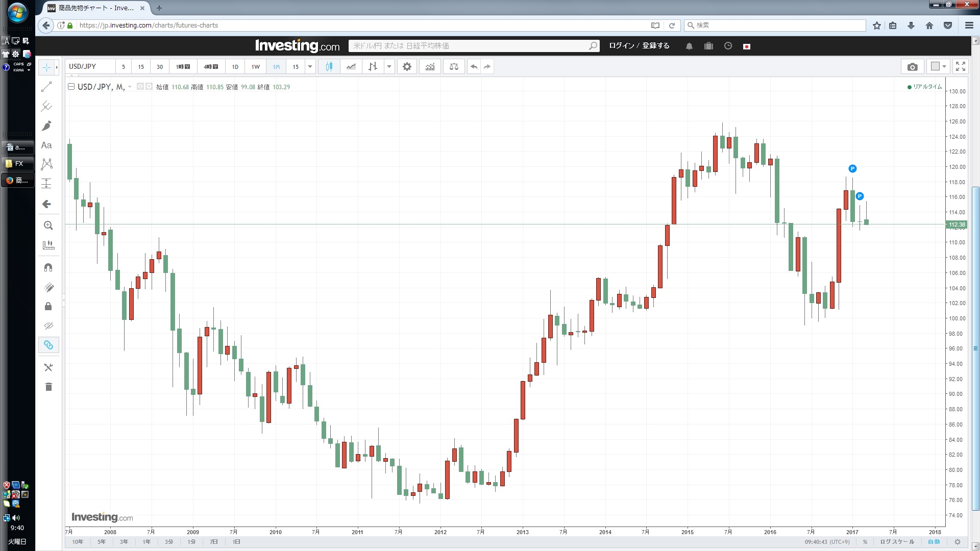
Task: Toggle stay-in-drawing-mode pencil icon
Action: pyautogui.click(x=48, y=287)
